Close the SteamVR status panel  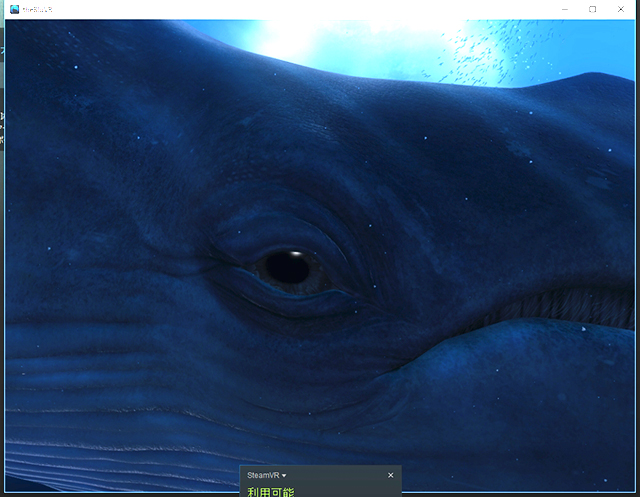(391, 475)
